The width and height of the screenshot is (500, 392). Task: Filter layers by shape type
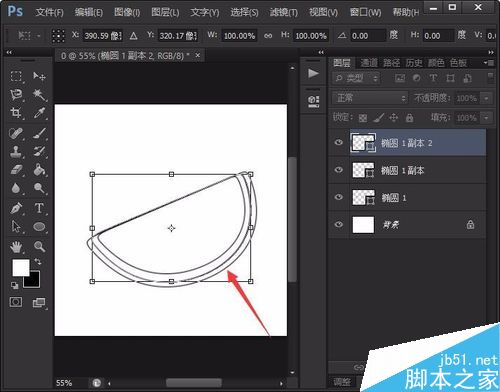pyautogui.click(x=450, y=78)
